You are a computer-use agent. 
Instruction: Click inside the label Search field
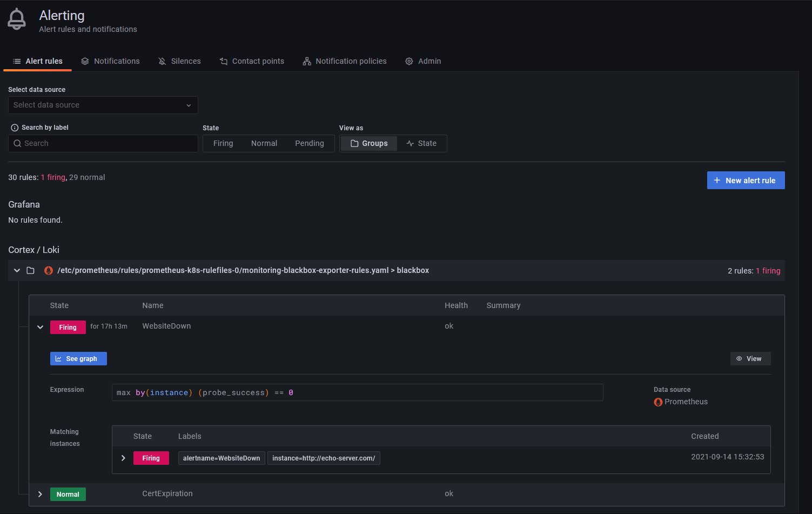[103, 143]
